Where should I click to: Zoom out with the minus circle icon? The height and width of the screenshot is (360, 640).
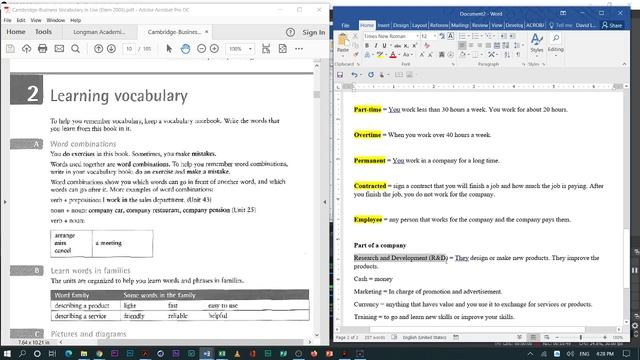(x=201, y=49)
